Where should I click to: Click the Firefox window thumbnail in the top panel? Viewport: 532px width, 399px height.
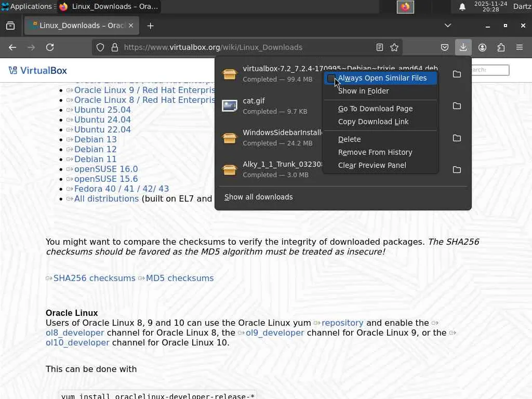(405, 7)
